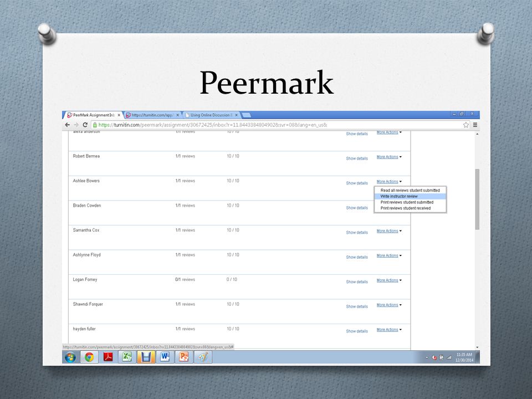Click Samantha Cox's 10 / 10 score
The width and height of the screenshot is (532, 399).
[x=233, y=231]
